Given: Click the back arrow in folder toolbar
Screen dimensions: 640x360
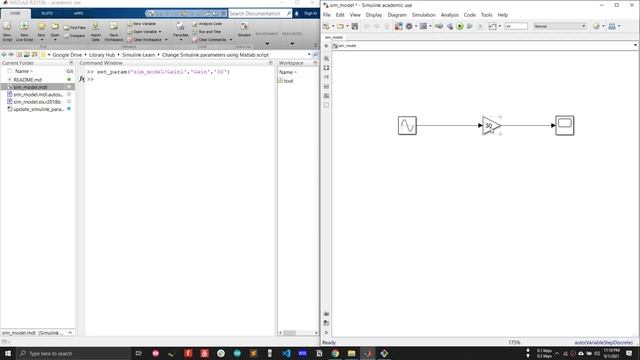Looking at the screenshot, I should 4,54.
